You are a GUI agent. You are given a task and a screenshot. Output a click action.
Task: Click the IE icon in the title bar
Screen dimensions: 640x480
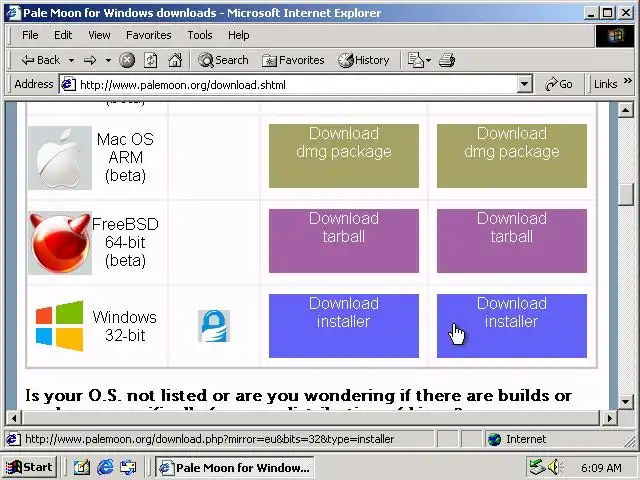[x=13, y=12]
